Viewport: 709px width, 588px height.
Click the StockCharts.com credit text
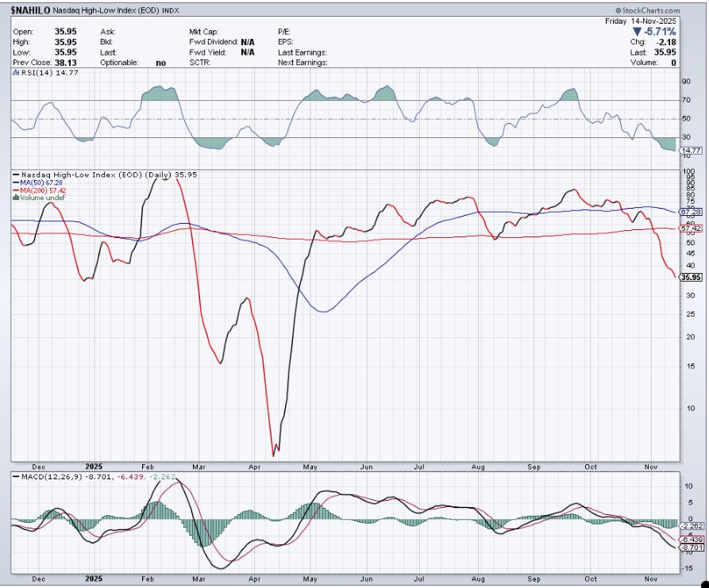pyautogui.click(x=647, y=10)
